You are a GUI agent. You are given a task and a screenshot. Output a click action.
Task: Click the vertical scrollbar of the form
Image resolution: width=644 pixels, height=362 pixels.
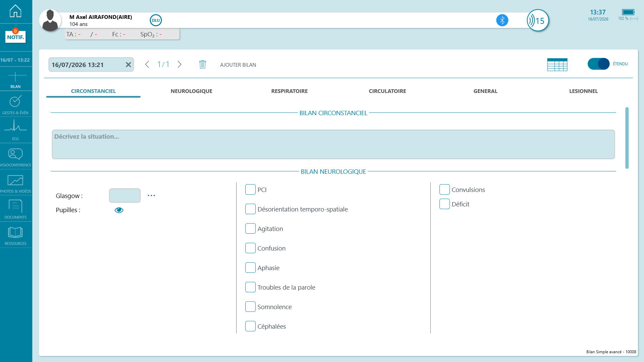click(627, 138)
